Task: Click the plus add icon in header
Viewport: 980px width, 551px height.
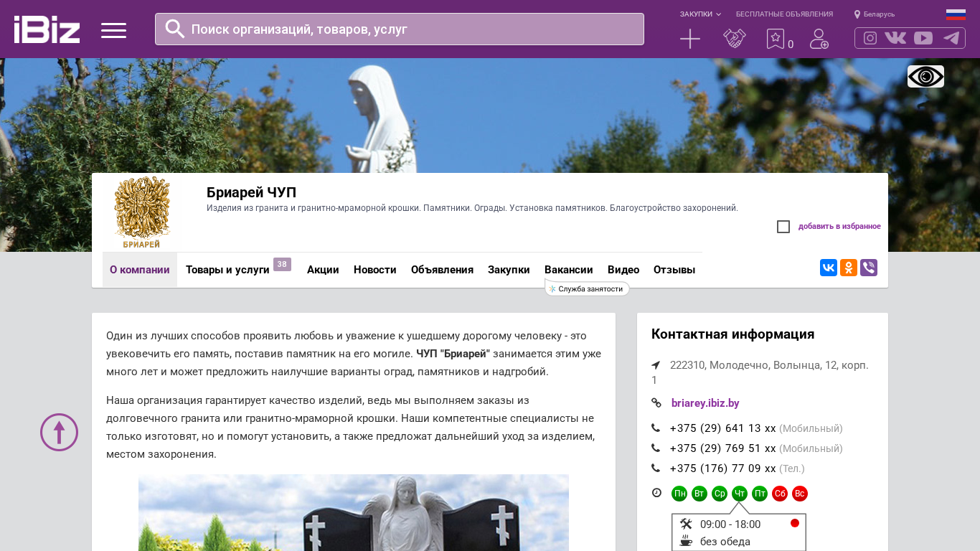Action: 690,39
